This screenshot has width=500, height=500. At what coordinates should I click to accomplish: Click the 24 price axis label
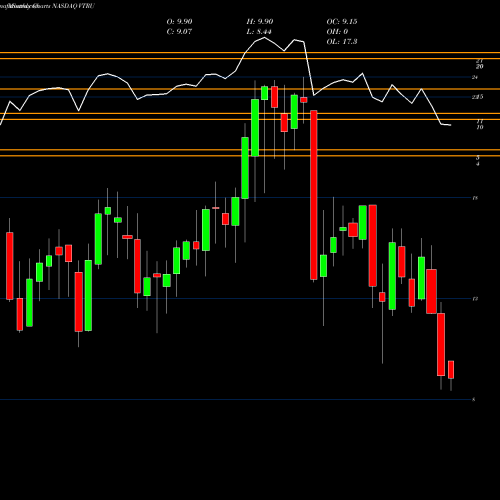[475, 77]
